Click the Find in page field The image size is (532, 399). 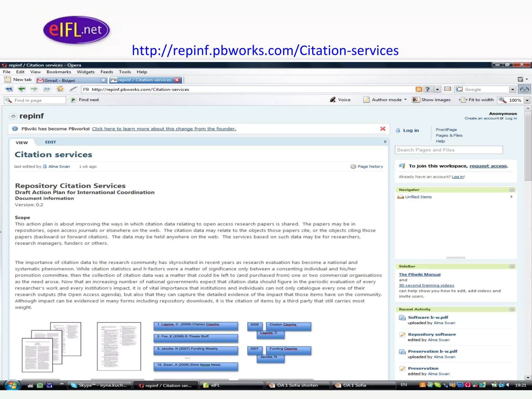(x=35, y=100)
